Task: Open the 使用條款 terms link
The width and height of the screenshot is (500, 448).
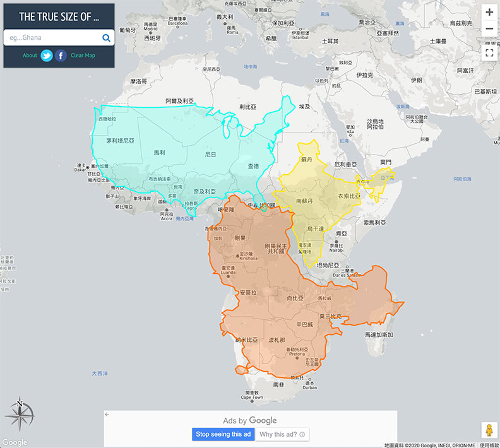Action: [x=489, y=444]
